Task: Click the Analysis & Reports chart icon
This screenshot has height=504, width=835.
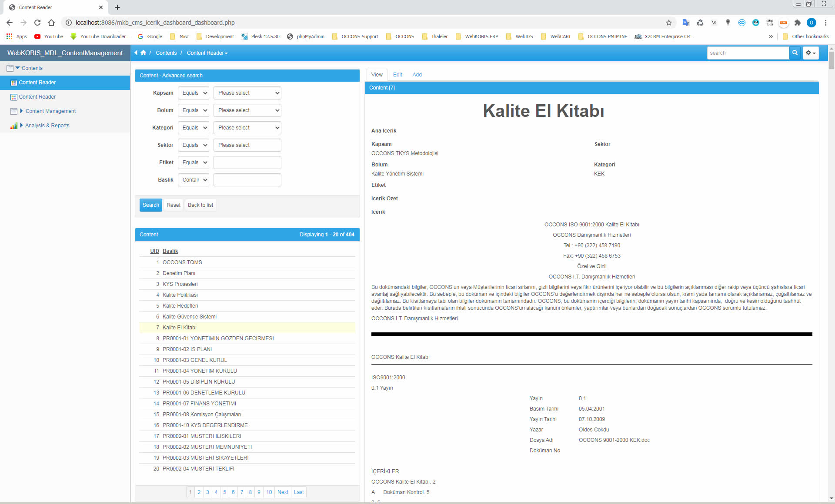Action: [x=14, y=126]
